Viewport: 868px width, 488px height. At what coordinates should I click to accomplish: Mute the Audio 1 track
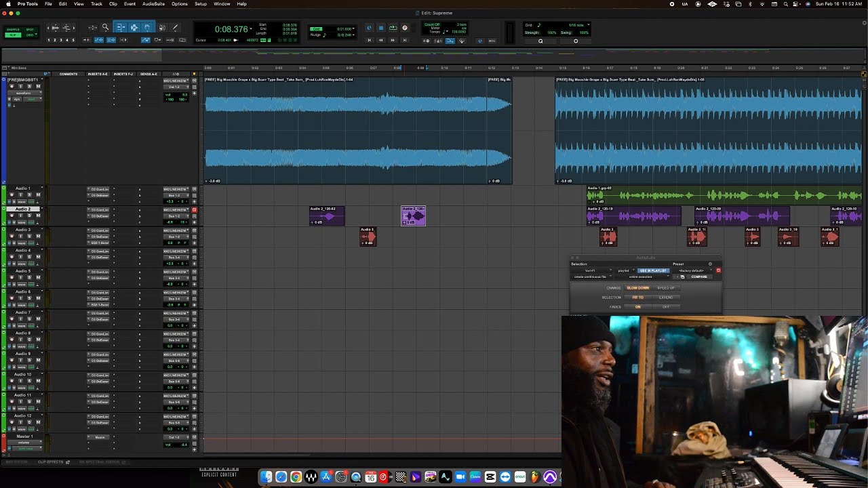pos(38,195)
